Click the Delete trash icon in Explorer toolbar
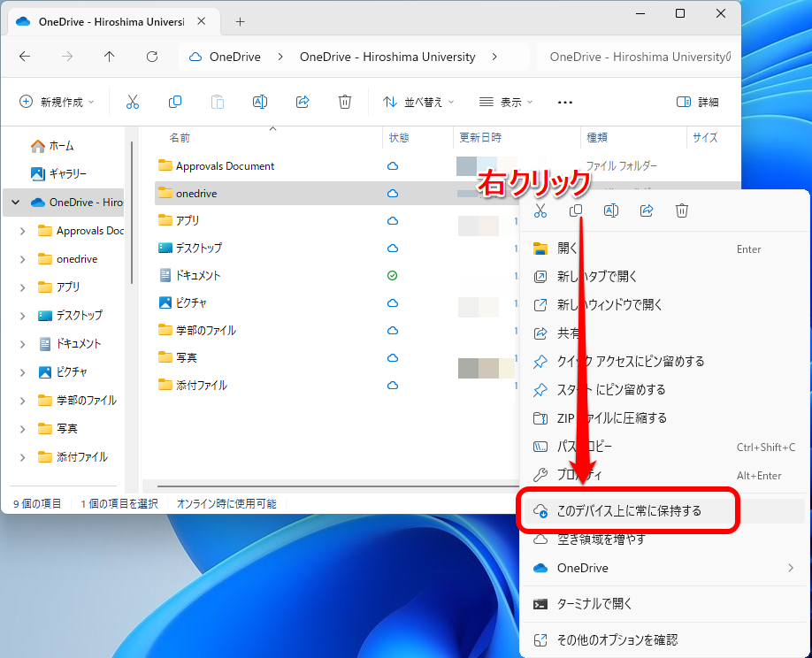This screenshot has height=658, width=812. pos(345,102)
